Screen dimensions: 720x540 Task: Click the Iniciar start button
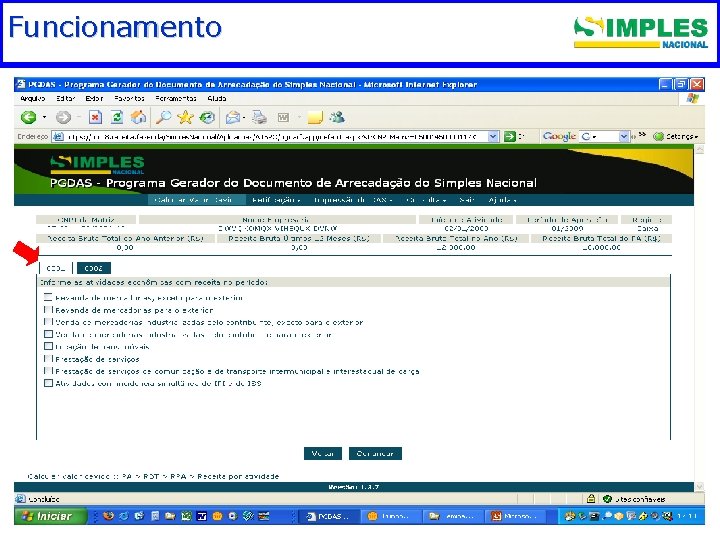pos(51,516)
